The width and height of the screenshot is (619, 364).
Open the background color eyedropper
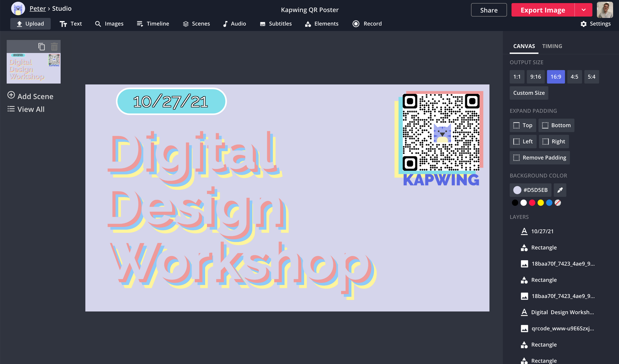(560, 190)
